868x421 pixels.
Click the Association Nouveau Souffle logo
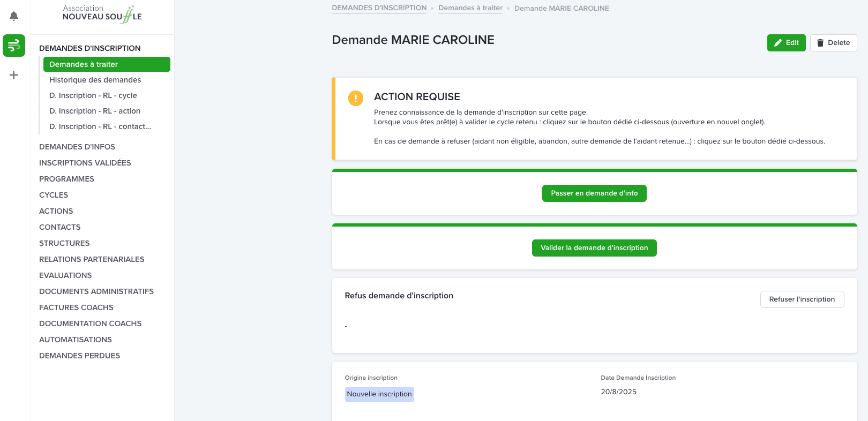click(x=102, y=13)
